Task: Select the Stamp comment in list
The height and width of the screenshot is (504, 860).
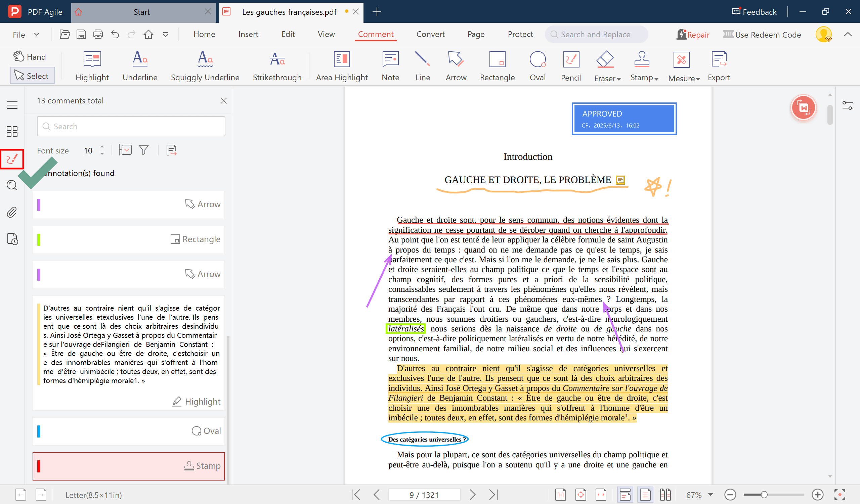Action: point(129,466)
